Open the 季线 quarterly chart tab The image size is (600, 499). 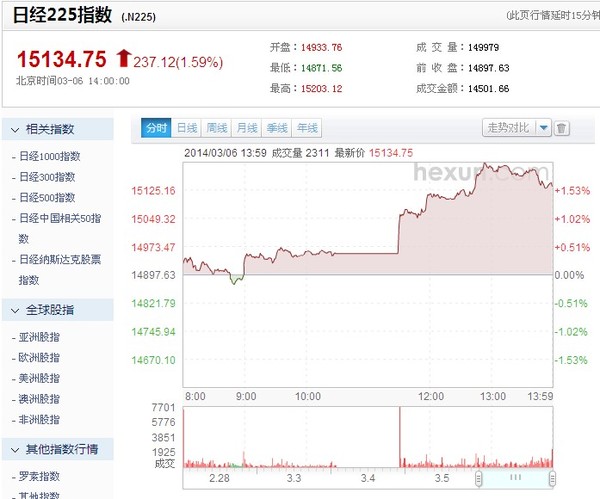[277, 128]
